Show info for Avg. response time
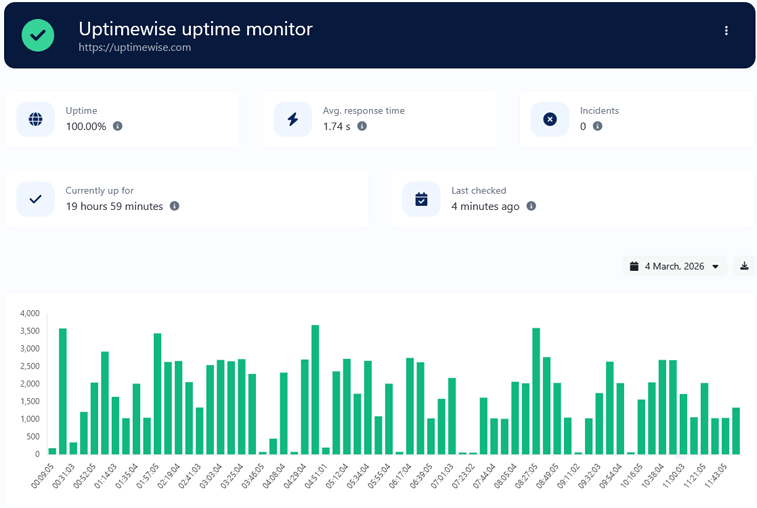757x508 pixels. pyautogui.click(x=362, y=126)
